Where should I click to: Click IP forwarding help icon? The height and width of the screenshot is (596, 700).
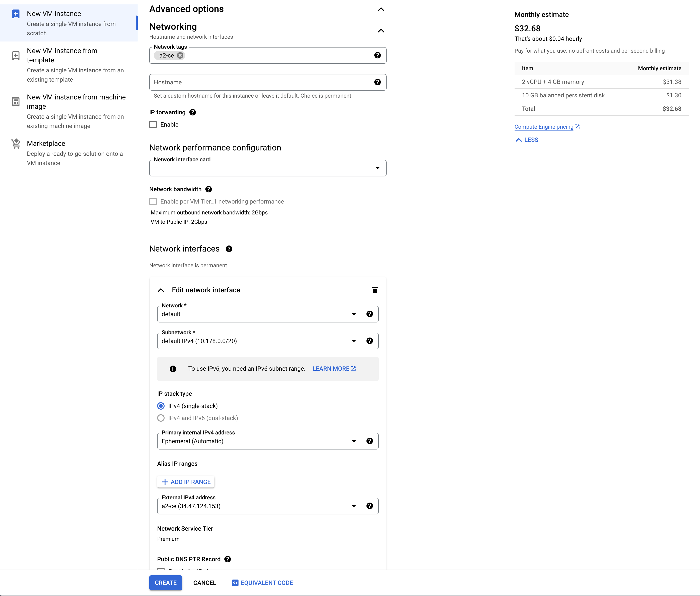pos(193,112)
